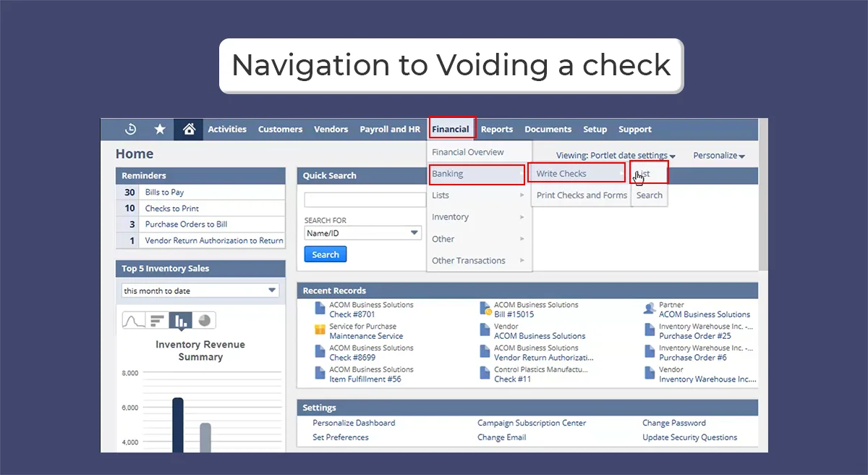868x475 pixels.
Task: Click document icon beside Check #8699
Action: [320, 352]
